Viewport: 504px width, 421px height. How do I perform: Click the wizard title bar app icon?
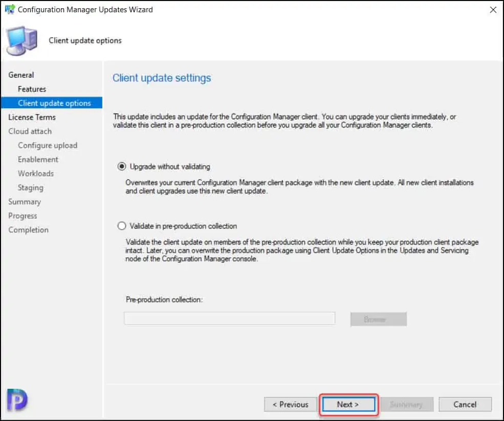pos(10,9)
